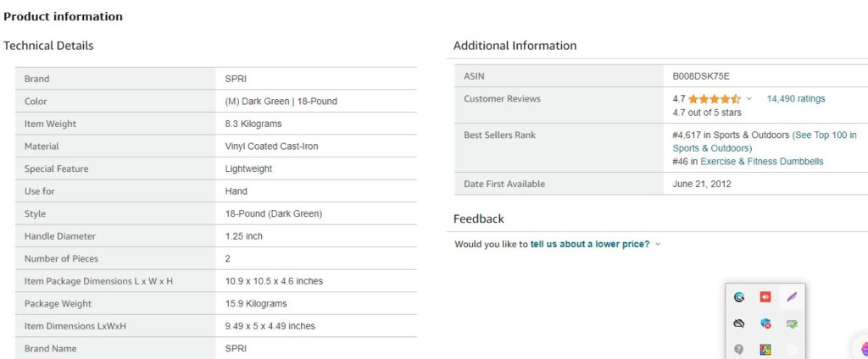The width and height of the screenshot is (868, 359).
Task: Open the OneDrive crossed-out cloud tray icon
Action: [x=738, y=323]
